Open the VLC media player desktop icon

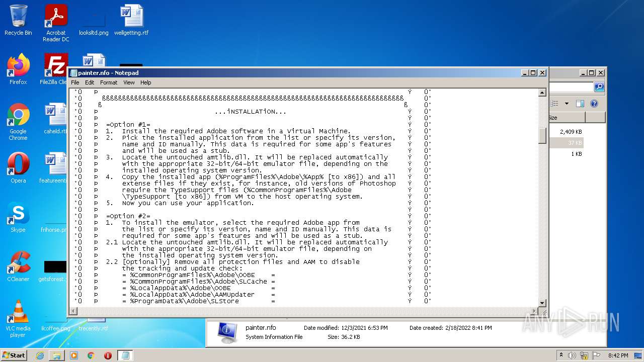(18, 319)
